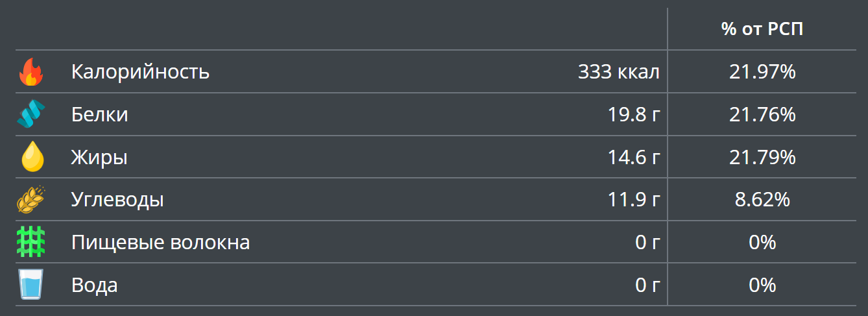Click the green fiber grid icon
The image size is (868, 316).
coord(30,243)
